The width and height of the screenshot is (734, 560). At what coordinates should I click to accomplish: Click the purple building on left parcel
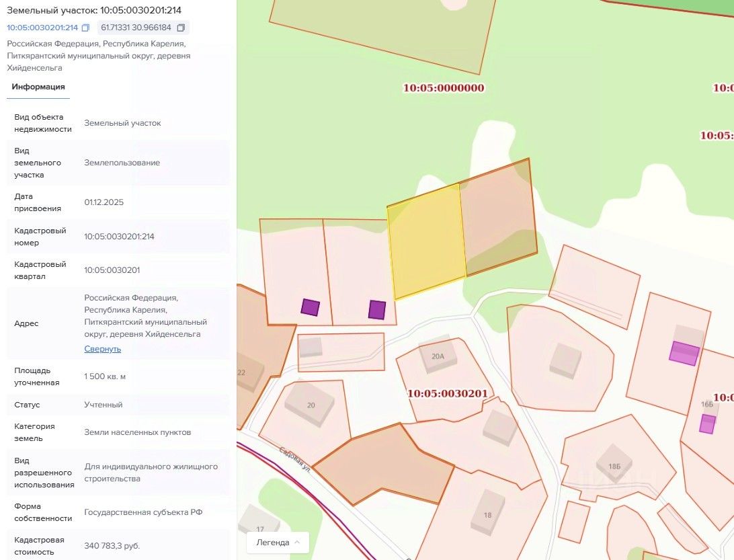[311, 307]
